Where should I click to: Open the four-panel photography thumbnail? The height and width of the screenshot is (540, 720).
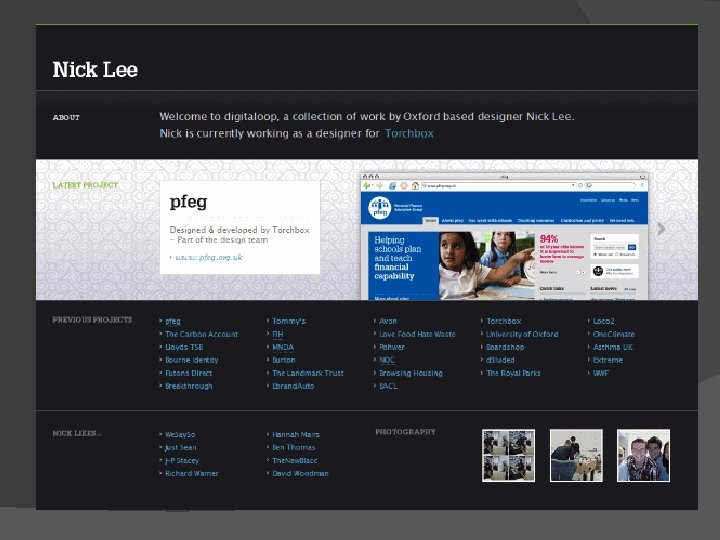(x=508, y=456)
